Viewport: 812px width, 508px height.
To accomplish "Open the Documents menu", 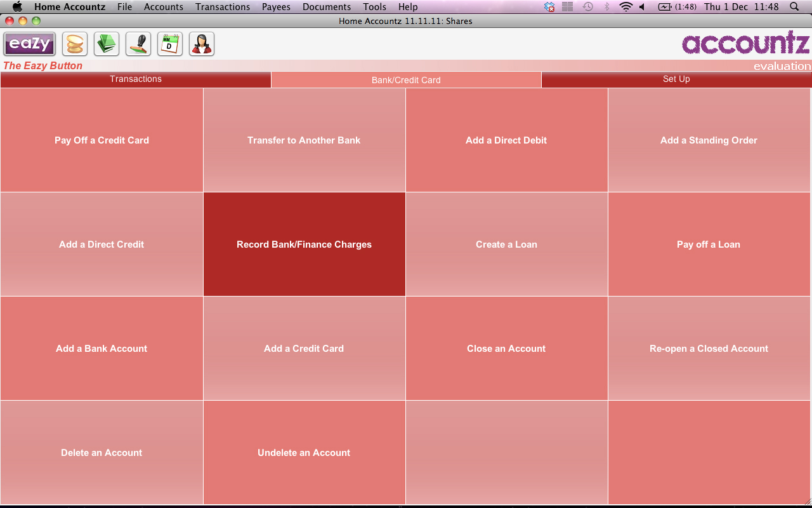I will [x=327, y=7].
